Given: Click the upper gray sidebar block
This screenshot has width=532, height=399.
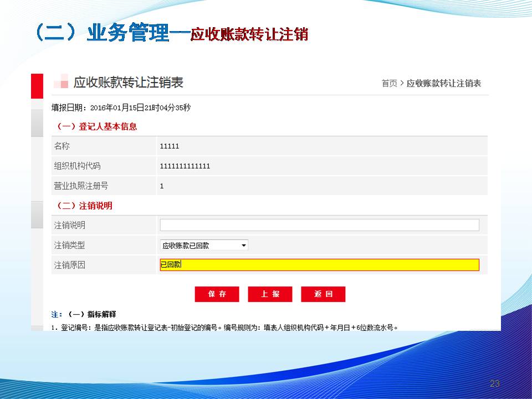Looking at the screenshot, I should 37,123.
